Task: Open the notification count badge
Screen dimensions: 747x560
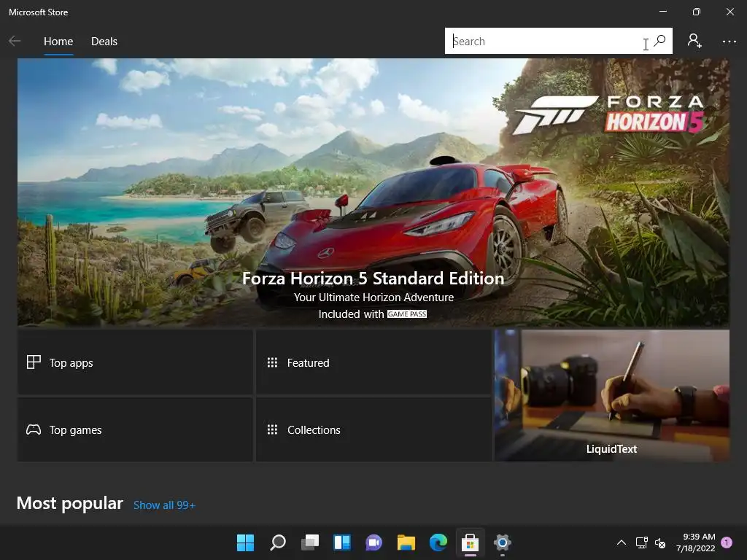Action: pyautogui.click(x=727, y=542)
